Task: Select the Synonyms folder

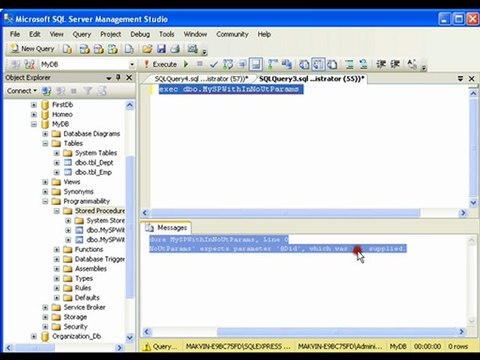Action: [79, 192]
